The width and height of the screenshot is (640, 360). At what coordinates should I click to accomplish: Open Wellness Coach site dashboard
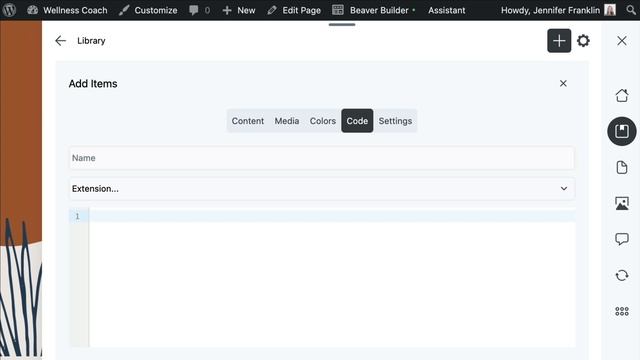(x=67, y=10)
